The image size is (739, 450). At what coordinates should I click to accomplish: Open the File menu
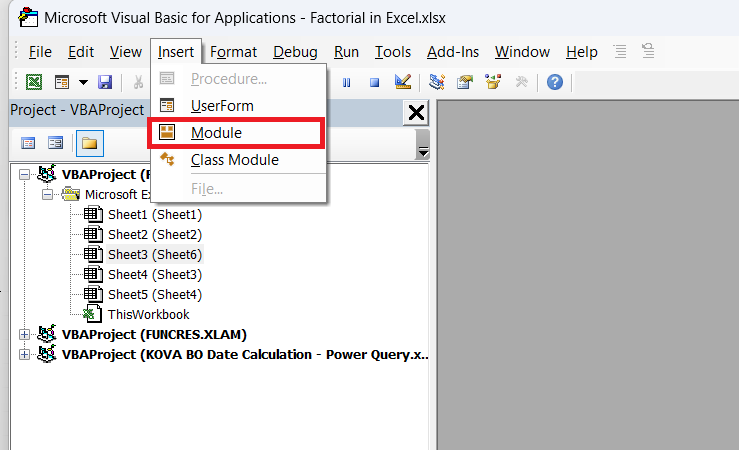click(40, 52)
